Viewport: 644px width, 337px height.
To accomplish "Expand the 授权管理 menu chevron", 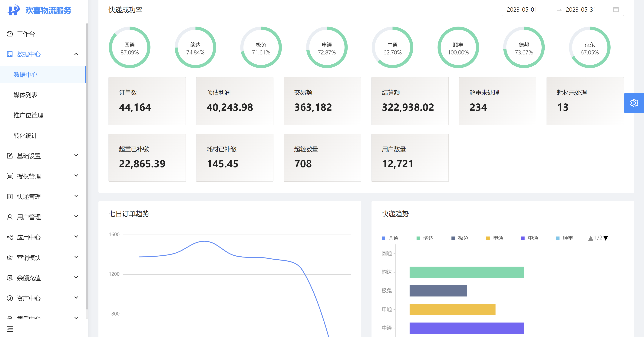I will click(x=76, y=176).
